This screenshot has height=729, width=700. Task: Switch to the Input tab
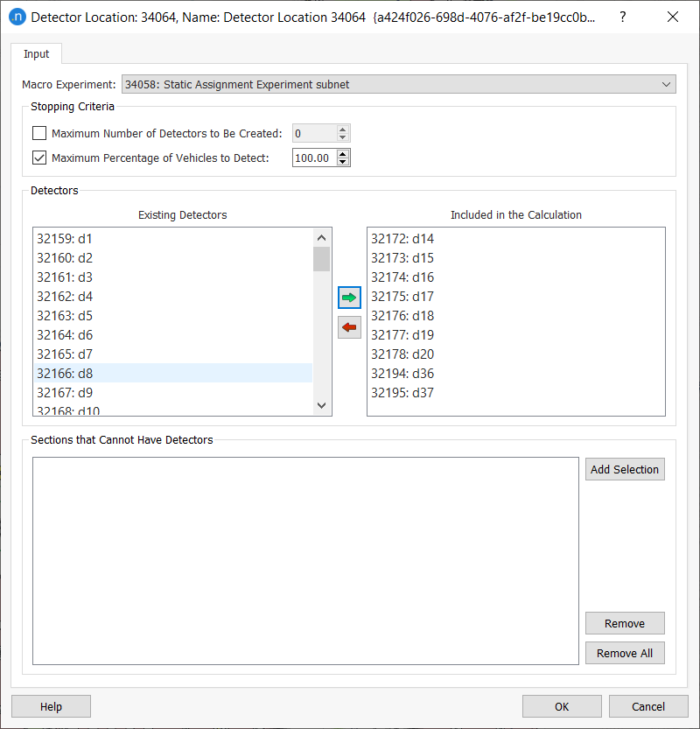pyautogui.click(x=37, y=54)
